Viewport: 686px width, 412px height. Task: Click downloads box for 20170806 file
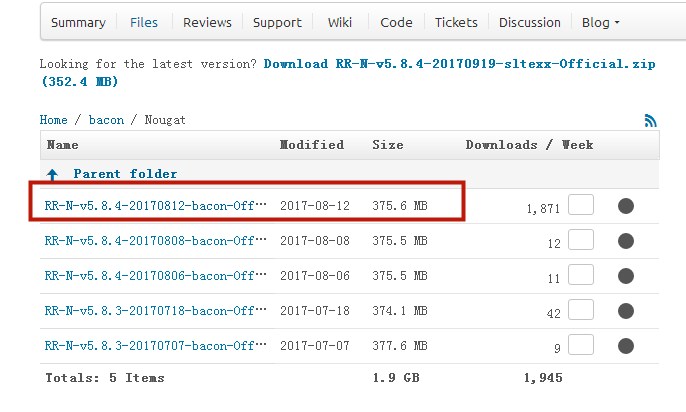[581, 275]
